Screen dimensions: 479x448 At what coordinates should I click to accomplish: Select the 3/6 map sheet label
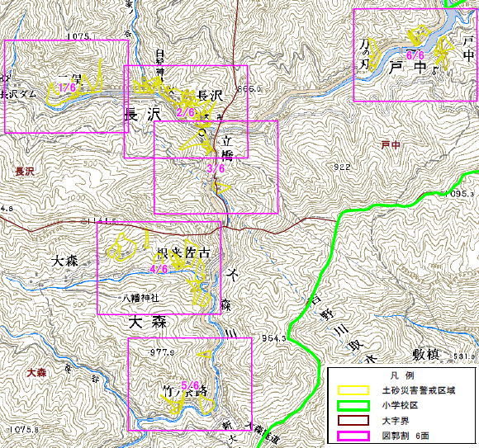[216, 168]
